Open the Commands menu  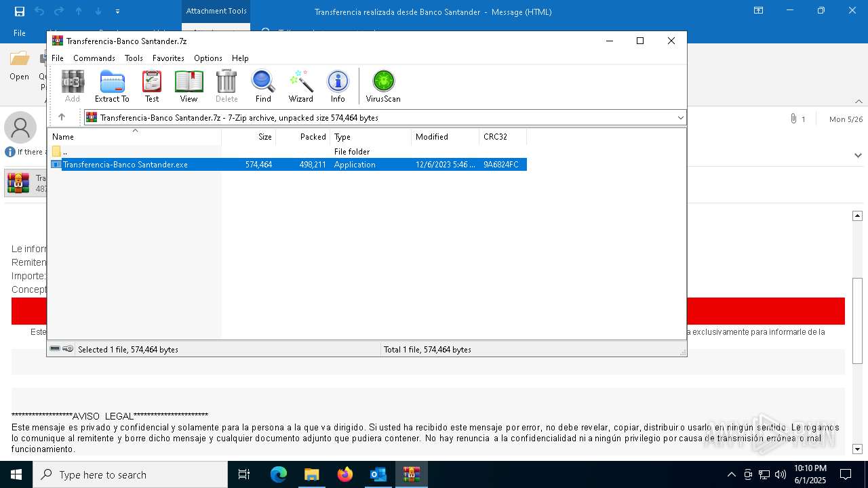94,58
